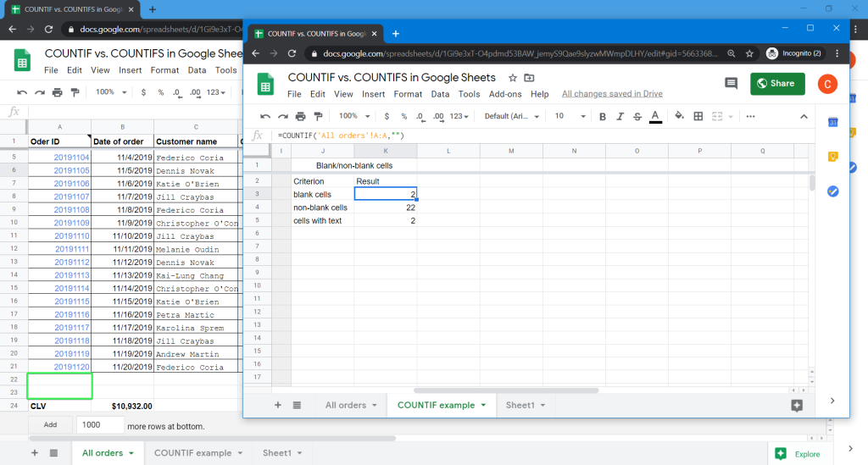This screenshot has width=868, height=465.
Task: Move document using the folder icon
Action: [x=530, y=77]
